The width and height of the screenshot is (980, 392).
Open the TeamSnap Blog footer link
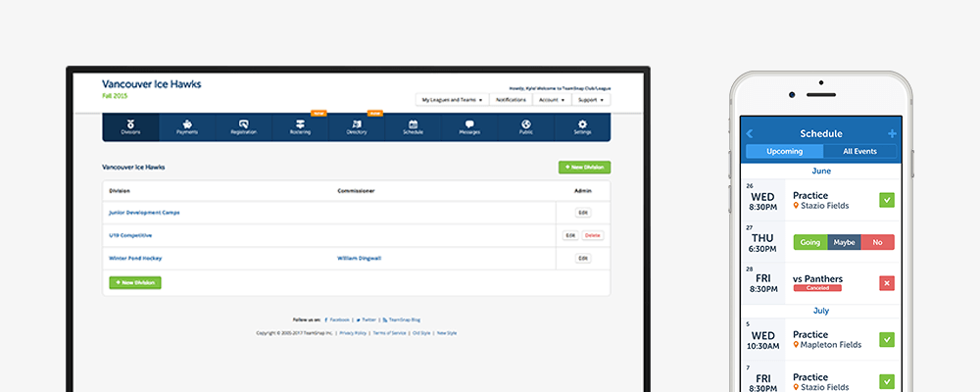pyautogui.click(x=405, y=319)
